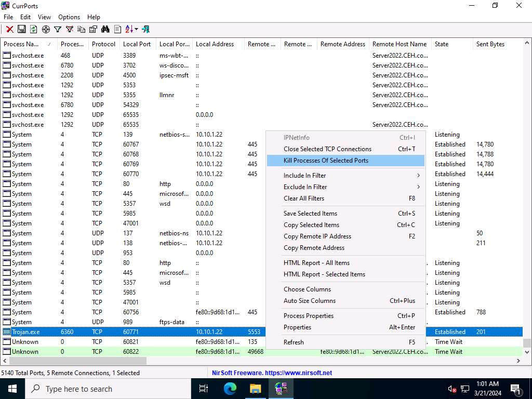Click the Copy selected items toolbar icon
The height and width of the screenshot is (399, 532).
click(x=82, y=30)
